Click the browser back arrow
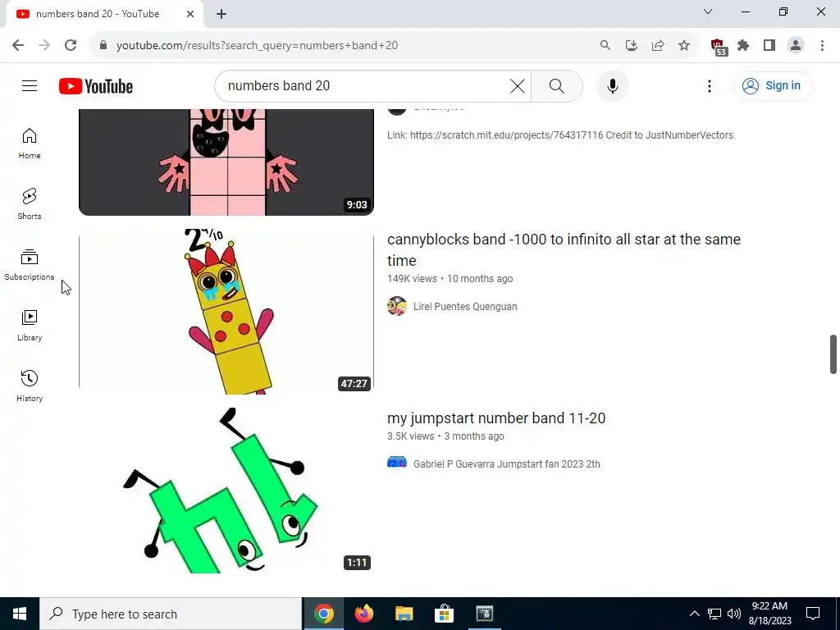Image resolution: width=840 pixels, height=630 pixels. [18, 45]
